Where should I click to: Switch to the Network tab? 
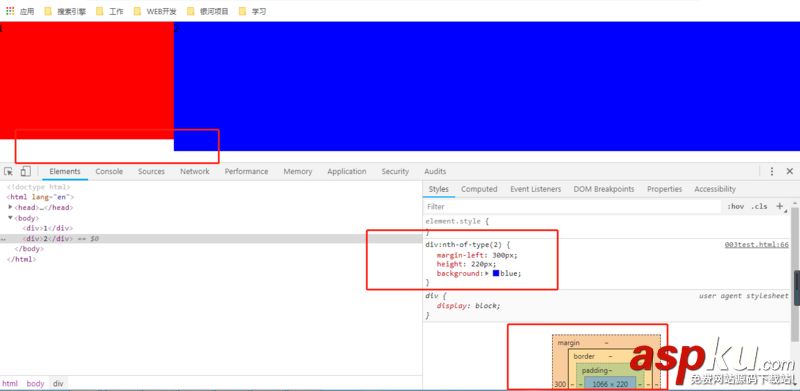coord(194,172)
